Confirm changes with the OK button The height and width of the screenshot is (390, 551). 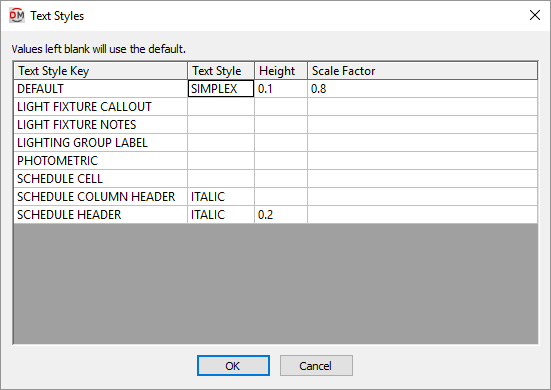click(x=233, y=365)
